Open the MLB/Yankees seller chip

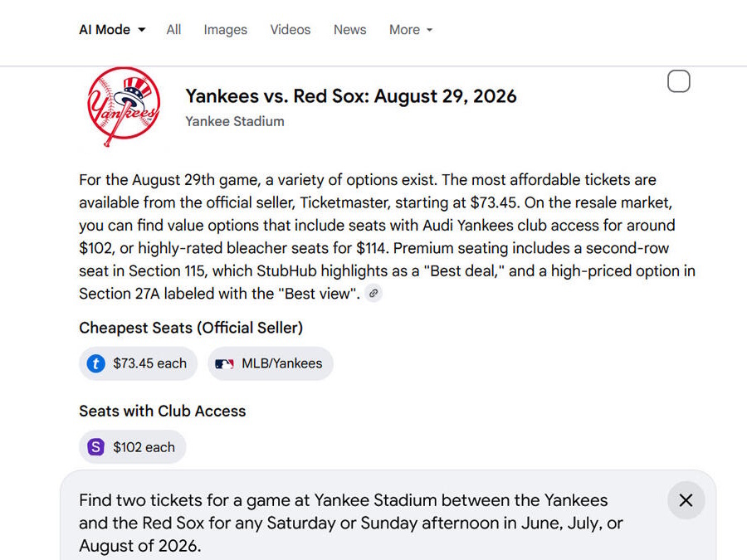point(271,363)
